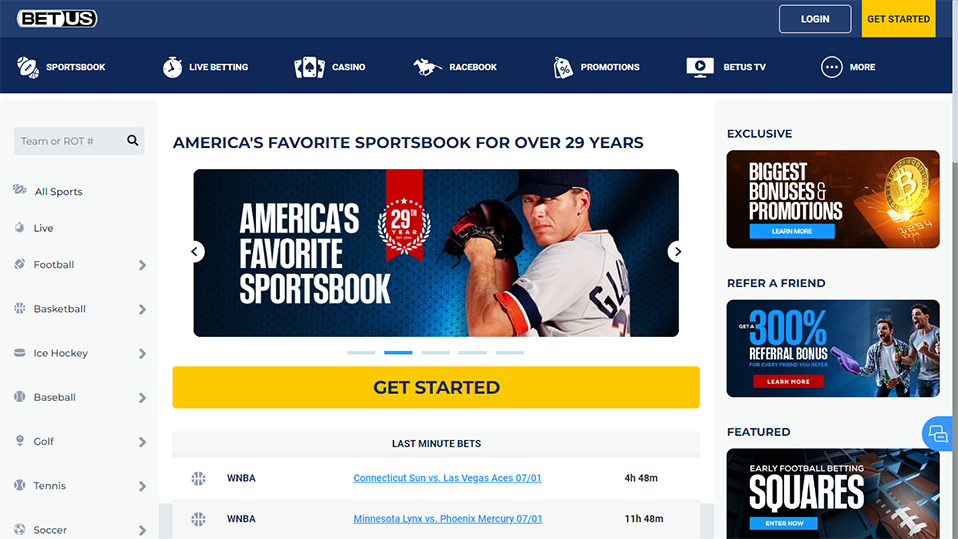This screenshot has width=958, height=539.
Task: Click the magnifier search icon
Action: coord(133,141)
